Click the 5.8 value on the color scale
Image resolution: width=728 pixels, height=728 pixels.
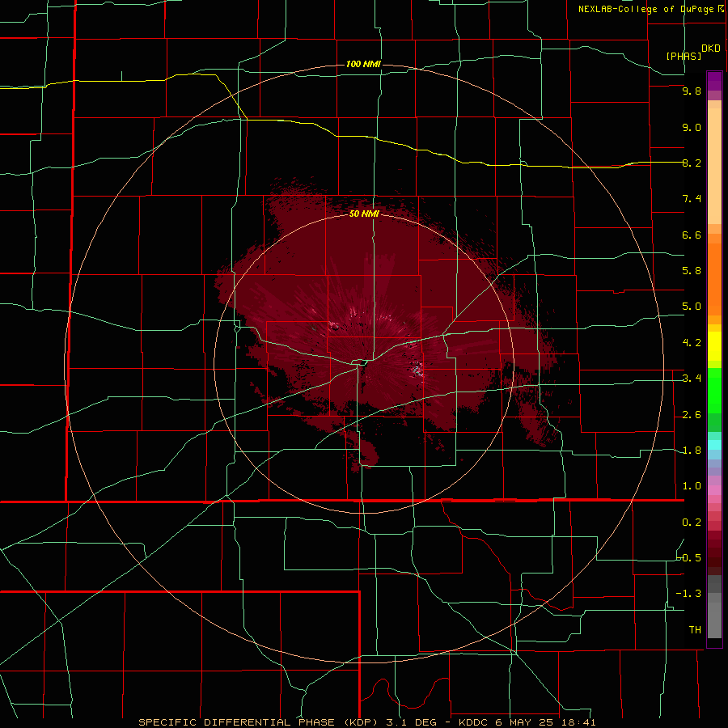point(692,271)
